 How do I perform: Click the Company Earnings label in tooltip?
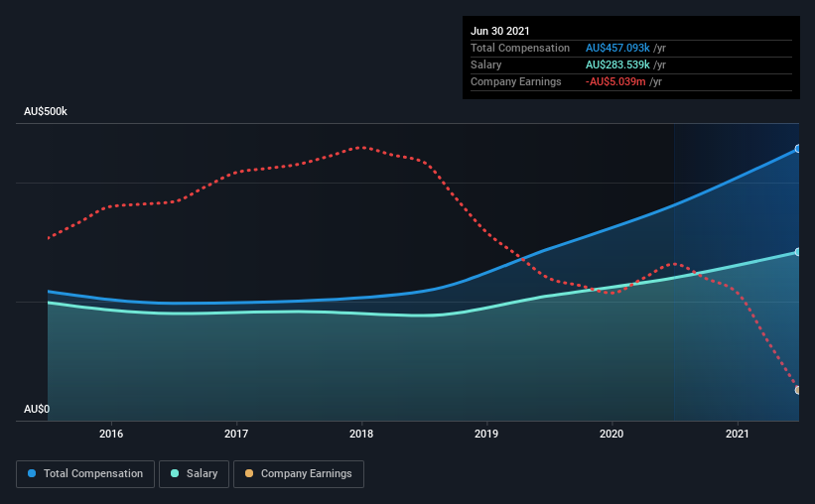coord(515,82)
